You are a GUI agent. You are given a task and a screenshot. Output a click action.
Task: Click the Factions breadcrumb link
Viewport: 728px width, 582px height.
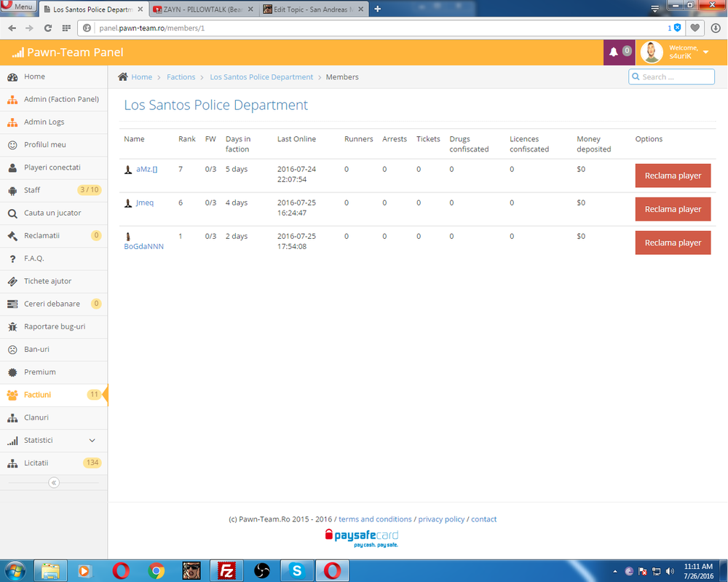coord(181,77)
